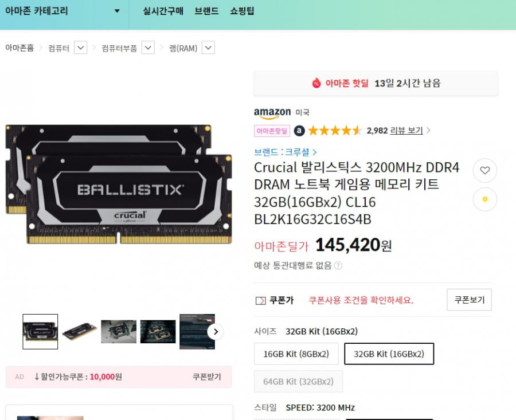Select the angled single RAM stick thumbnail

(x=79, y=332)
